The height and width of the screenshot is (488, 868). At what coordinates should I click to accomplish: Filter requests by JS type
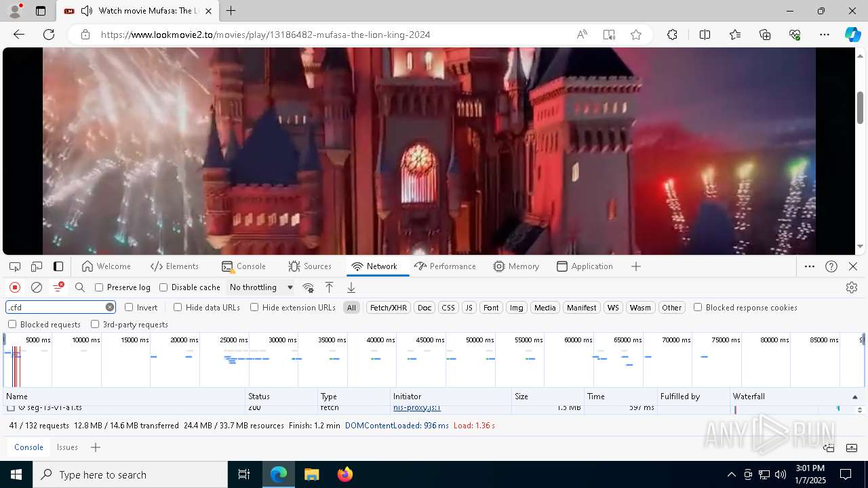[x=469, y=308]
